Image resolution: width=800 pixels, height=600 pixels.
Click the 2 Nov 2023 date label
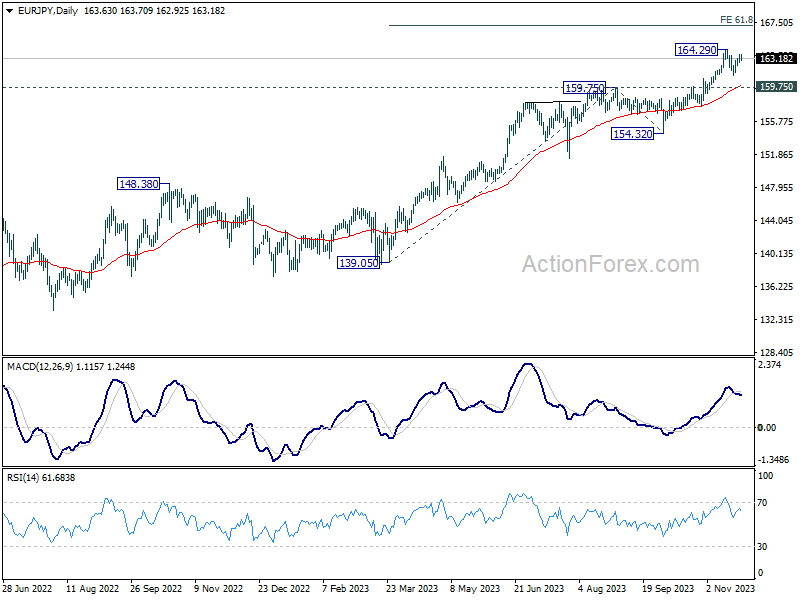coord(731,588)
